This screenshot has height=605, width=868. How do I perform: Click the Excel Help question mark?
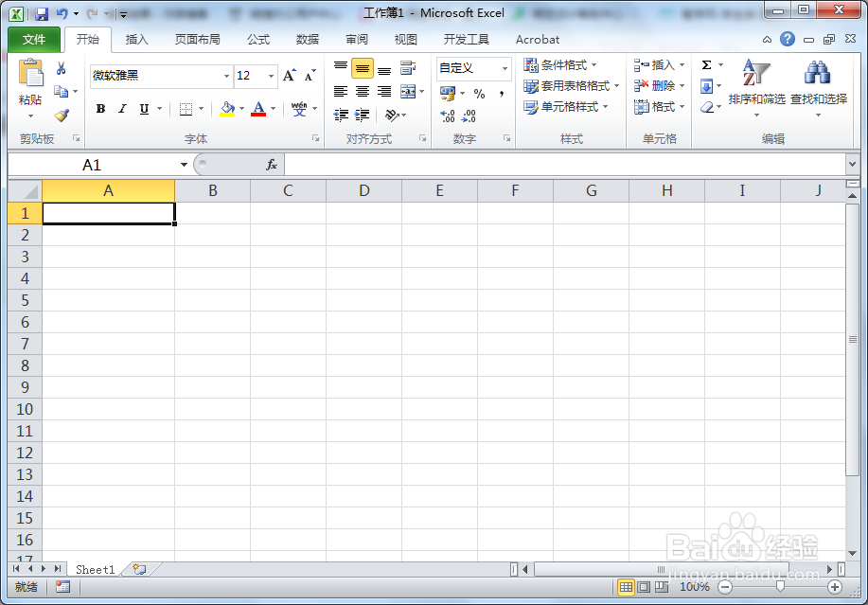[788, 39]
